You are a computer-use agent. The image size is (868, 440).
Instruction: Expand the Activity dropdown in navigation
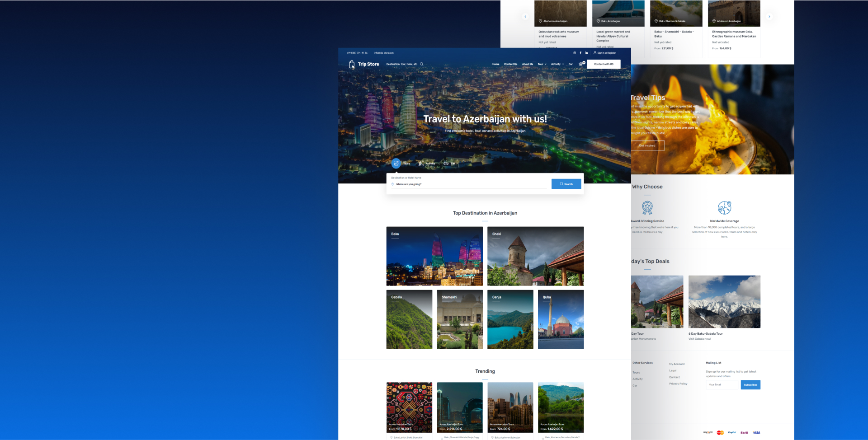coord(557,64)
